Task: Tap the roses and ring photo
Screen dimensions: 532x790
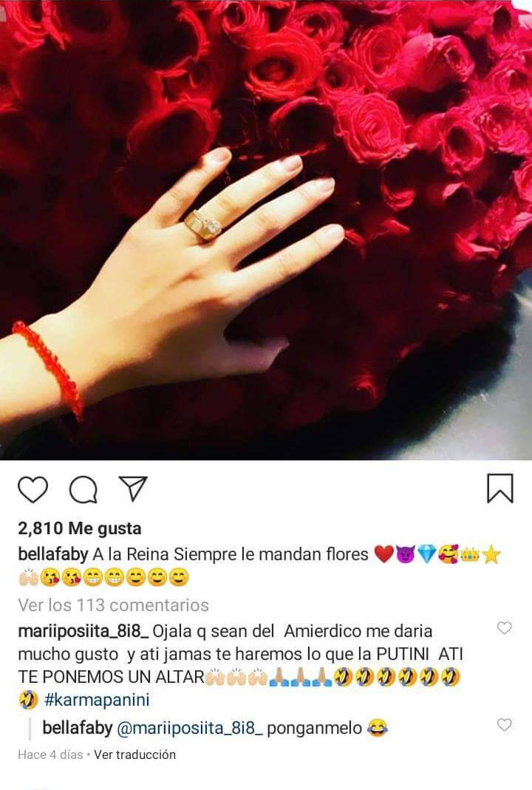Action: pos(266,230)
